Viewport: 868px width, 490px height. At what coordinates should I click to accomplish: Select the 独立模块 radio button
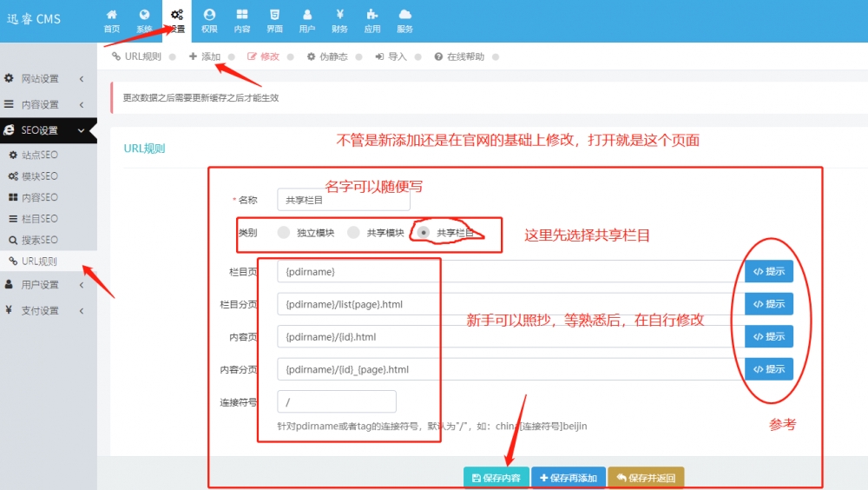tap(284, 232)
